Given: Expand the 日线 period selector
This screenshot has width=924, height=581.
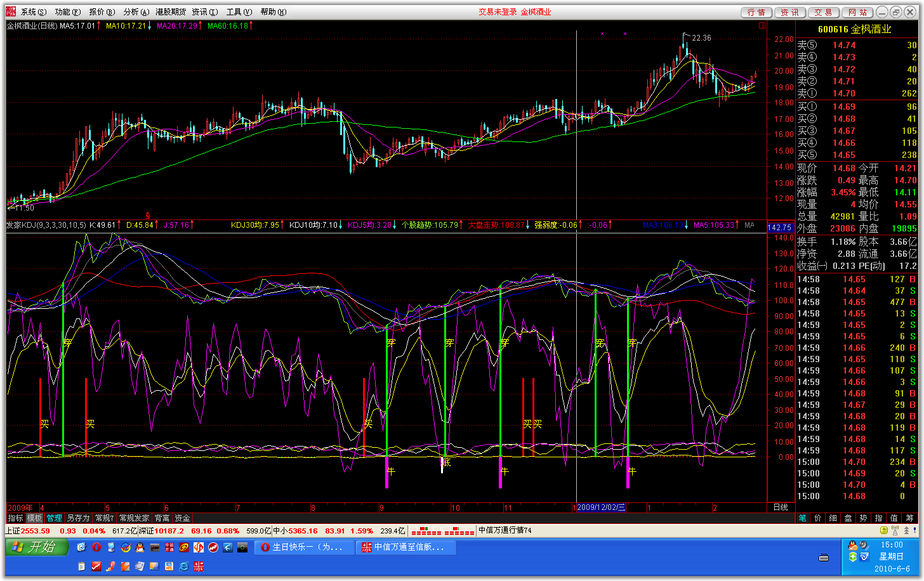Looking at the screenshot, I should (x=781, y=507).
